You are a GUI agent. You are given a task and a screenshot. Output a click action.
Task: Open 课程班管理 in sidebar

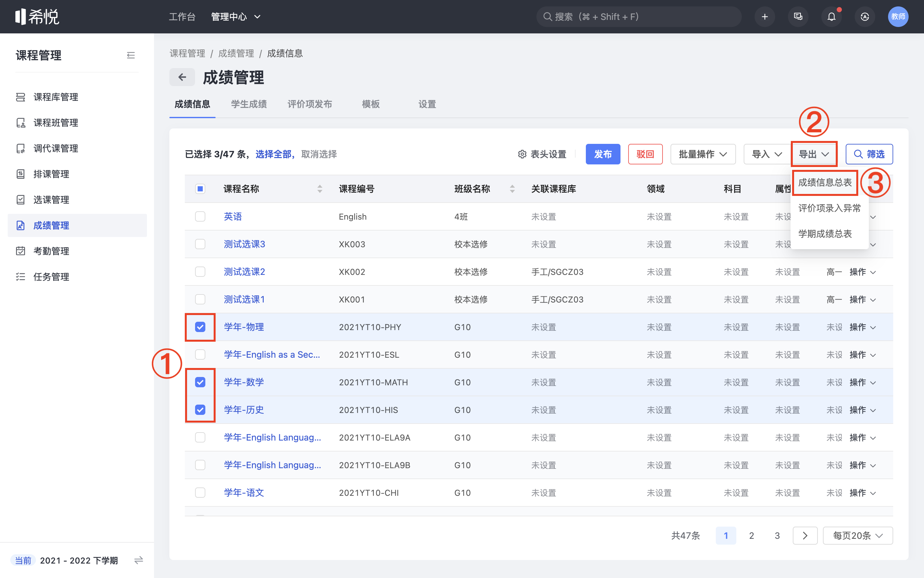pyautogui.click(x=77, y=123)
